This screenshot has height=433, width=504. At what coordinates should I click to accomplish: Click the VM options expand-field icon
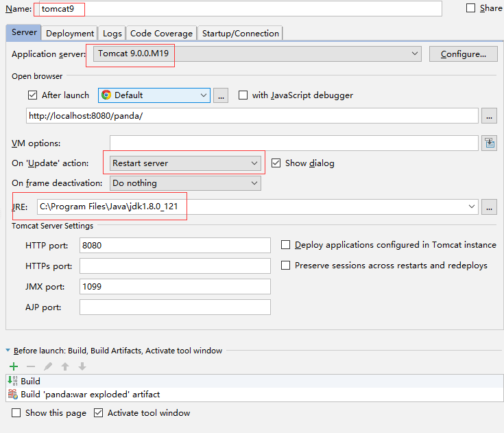click(x=489, y=143)
